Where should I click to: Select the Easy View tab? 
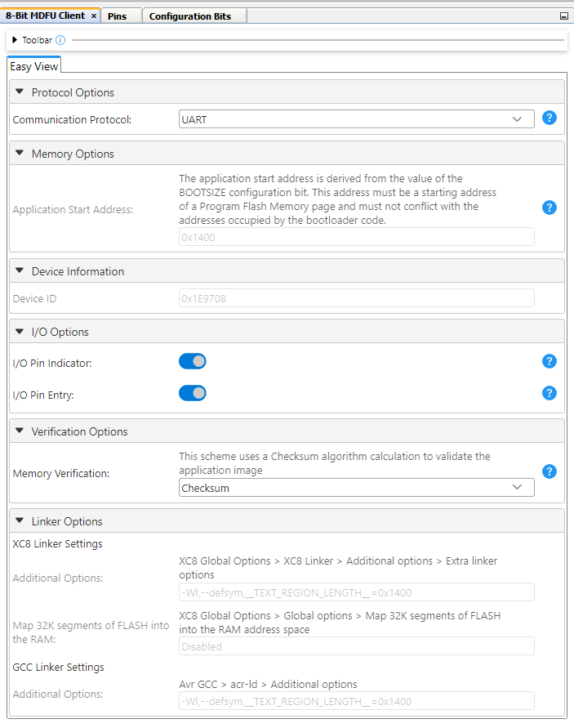(33, 66)
